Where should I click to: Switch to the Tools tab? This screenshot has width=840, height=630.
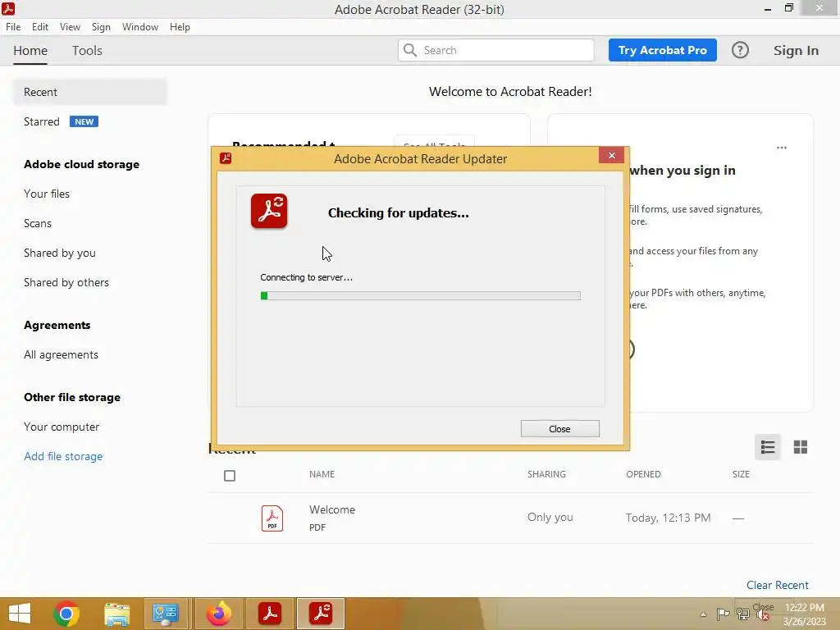coord(87,50)
